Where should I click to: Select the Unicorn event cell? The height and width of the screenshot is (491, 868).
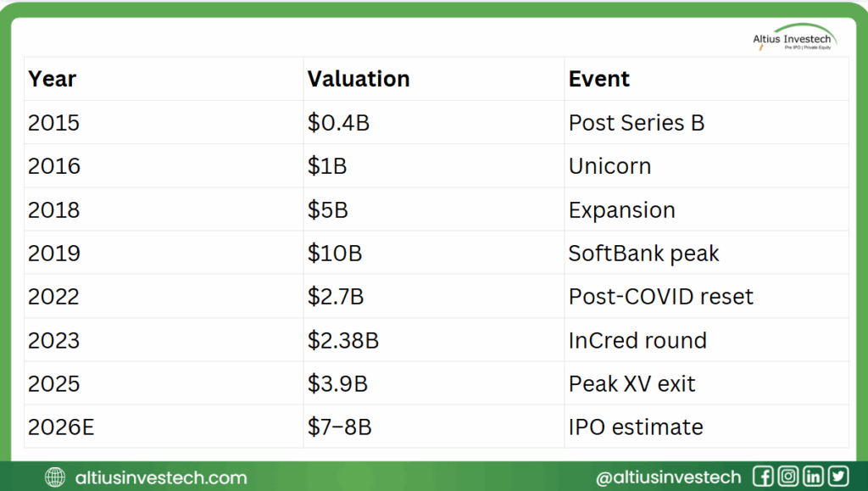609,166
